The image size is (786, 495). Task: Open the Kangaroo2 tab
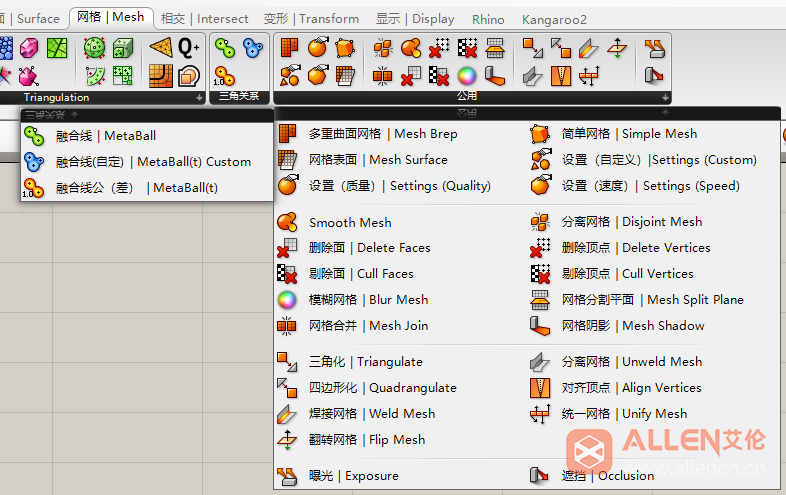point(554,20)
